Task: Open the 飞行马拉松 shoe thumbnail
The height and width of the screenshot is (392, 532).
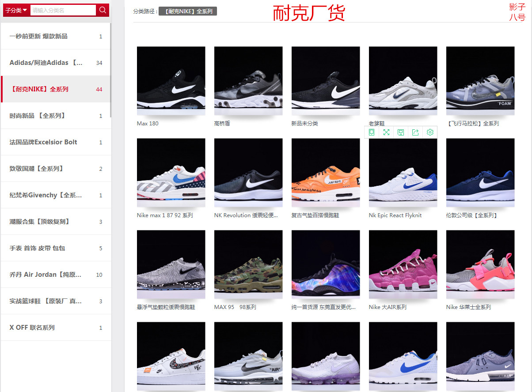Action: pos(480,81)
